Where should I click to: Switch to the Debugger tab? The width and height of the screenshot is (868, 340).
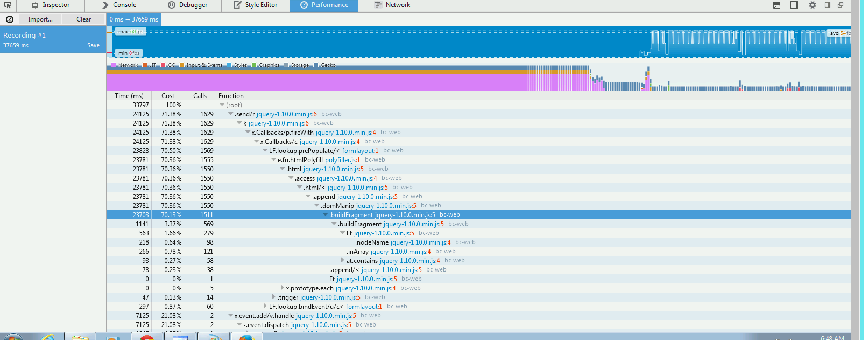187,5
